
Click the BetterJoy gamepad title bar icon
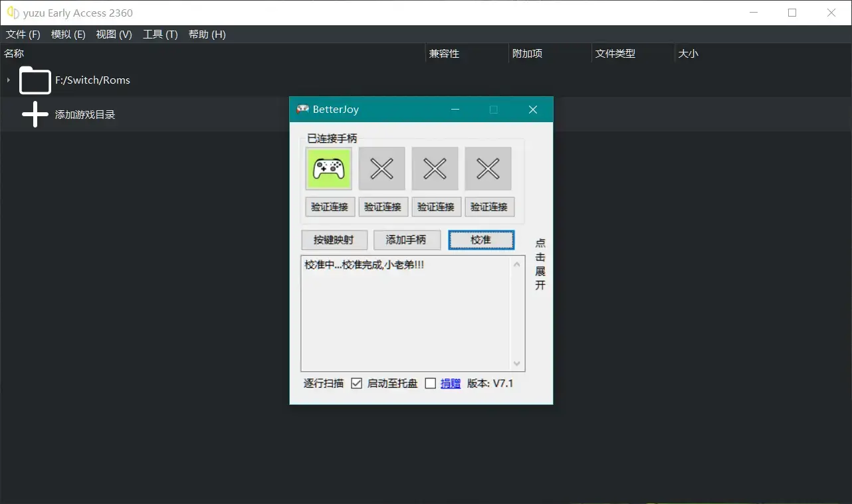click(303, 110)
